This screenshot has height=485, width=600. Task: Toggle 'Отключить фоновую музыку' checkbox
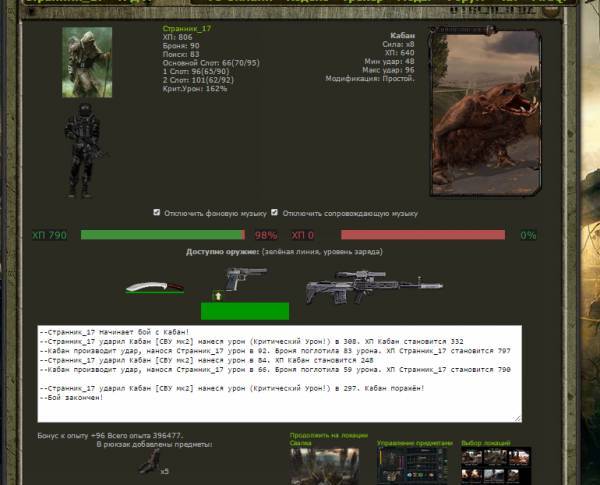(x=156, y=213)
